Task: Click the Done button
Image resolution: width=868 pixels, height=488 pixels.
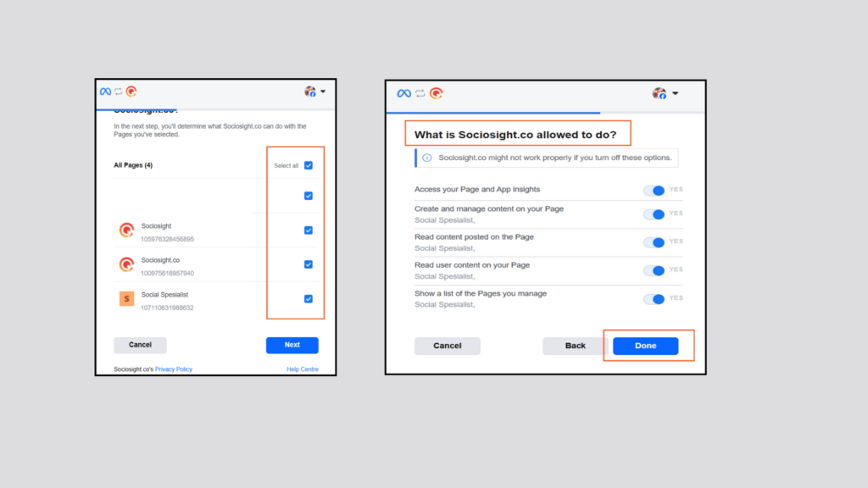Action: tap(645, 346)
